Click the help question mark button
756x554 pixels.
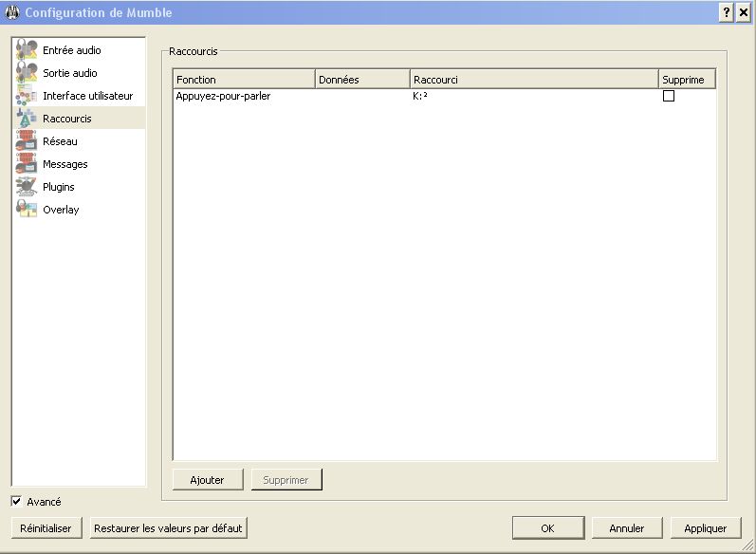click(x=726, y=12)
